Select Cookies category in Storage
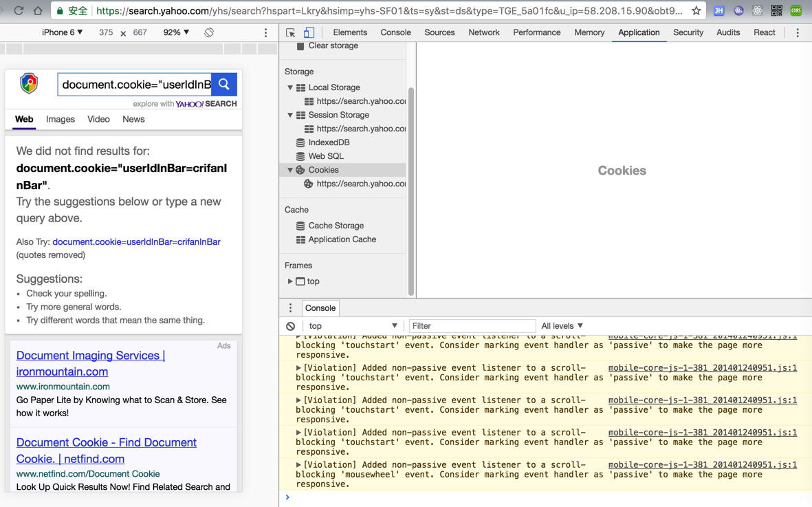 coord(323,170)
